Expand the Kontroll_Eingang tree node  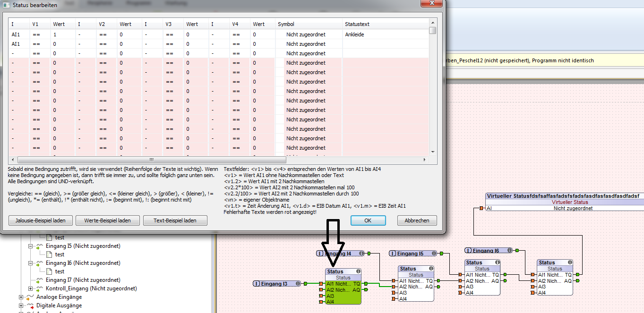tap(30, 289)
